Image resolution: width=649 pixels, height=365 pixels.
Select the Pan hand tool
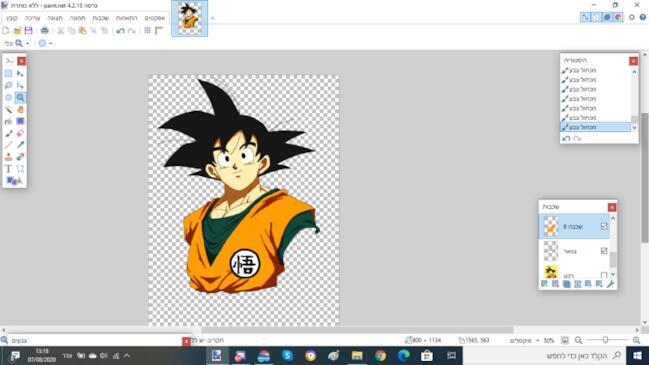[x=20, y=110]
